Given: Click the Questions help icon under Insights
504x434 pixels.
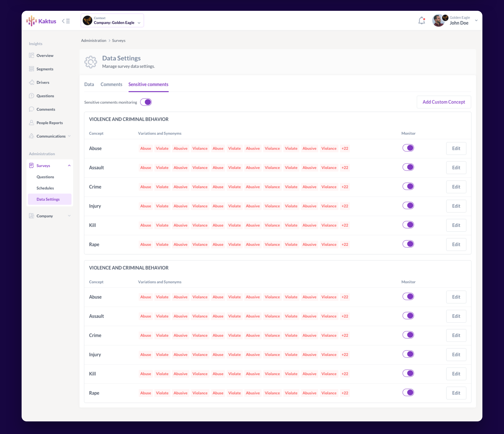Looking at the screenshot, I should 31,96.
